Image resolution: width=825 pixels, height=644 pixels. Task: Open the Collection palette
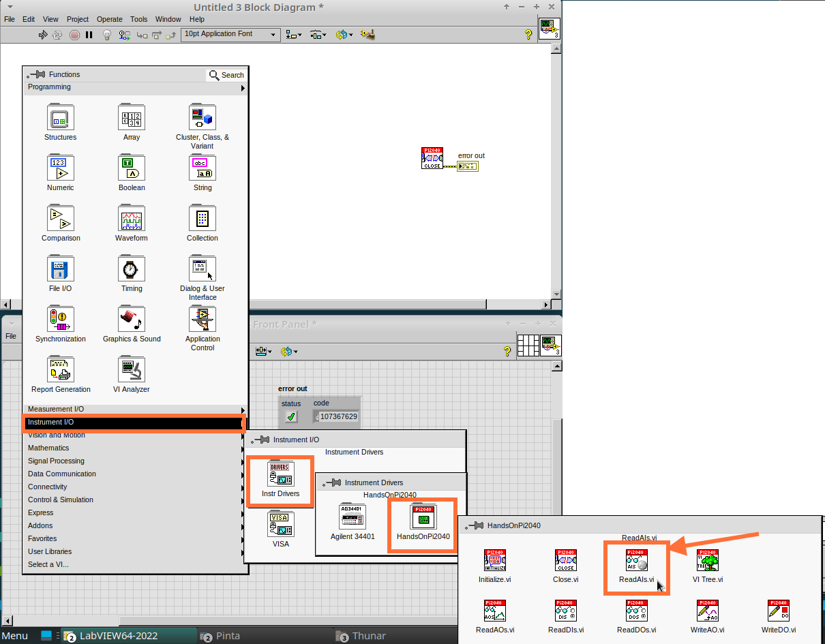pos(202,224)
